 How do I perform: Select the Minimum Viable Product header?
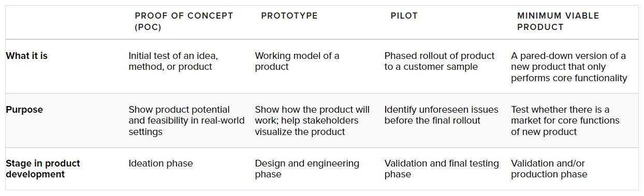pos(558,21)
